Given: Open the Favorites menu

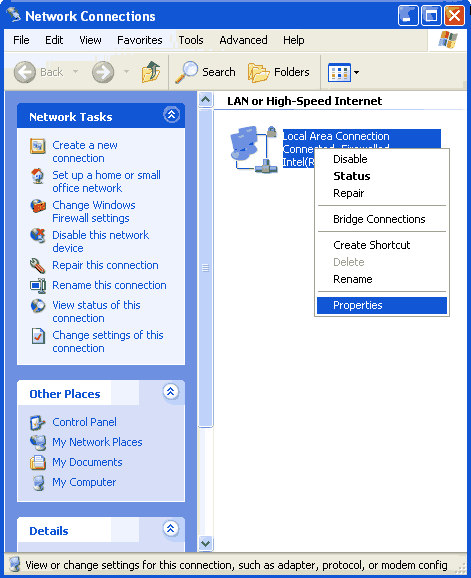Looking at the screenshot, I should (140, 40).
